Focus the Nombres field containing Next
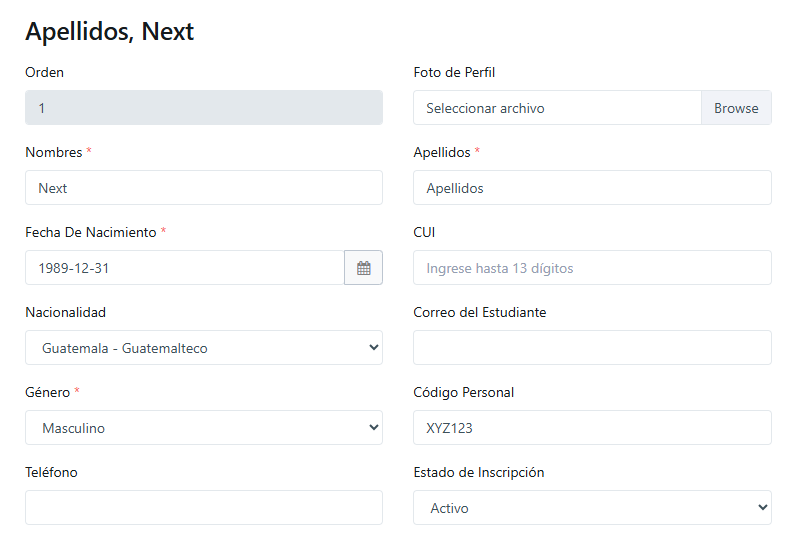The height and width of the screenshot is (535, 788). (204, 188)
